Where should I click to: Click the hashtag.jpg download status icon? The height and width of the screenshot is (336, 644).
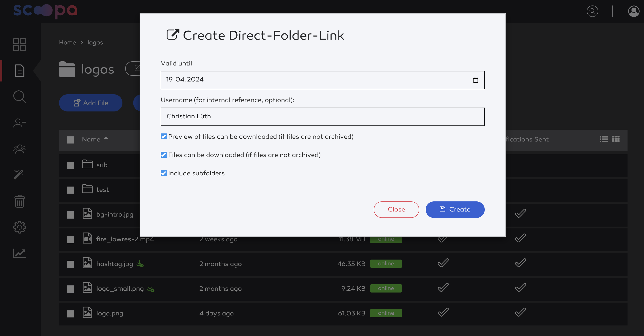[x=140, y=264]
